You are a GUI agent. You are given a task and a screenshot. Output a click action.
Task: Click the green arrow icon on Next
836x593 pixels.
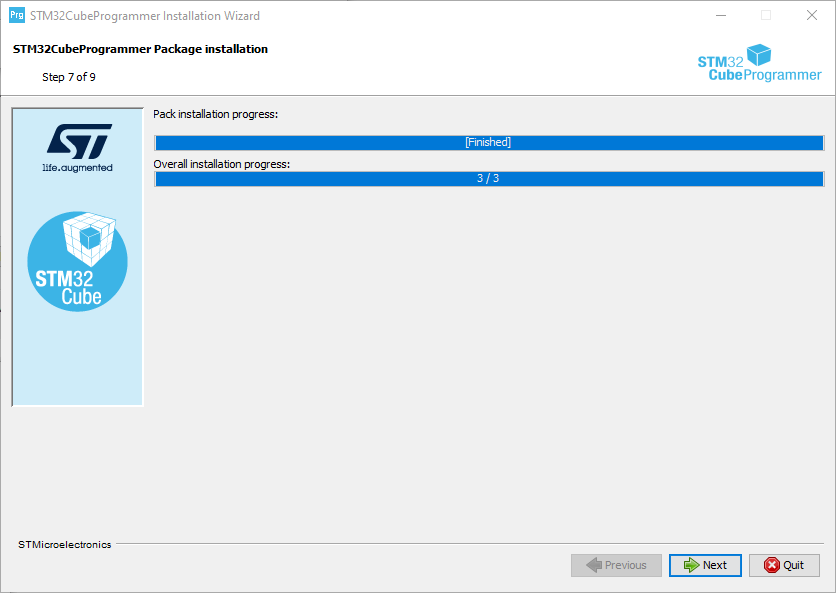point(691,565)
